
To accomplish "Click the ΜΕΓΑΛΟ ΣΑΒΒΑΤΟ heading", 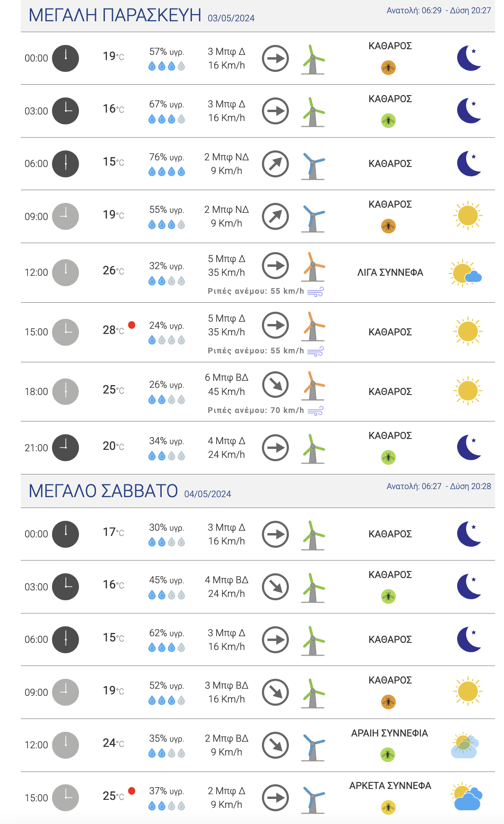I will tap(103, 491).
